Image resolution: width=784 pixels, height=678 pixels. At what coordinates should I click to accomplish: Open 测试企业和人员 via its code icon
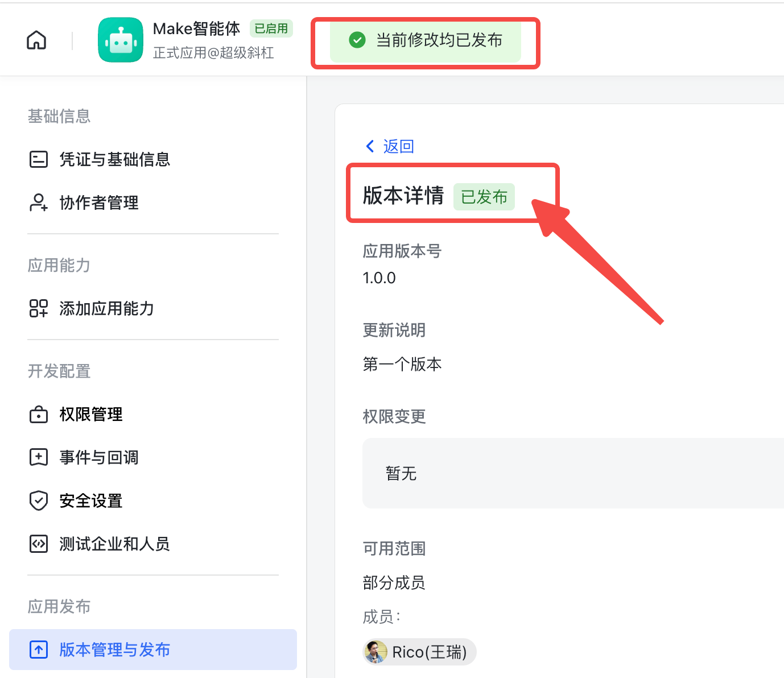38,544
